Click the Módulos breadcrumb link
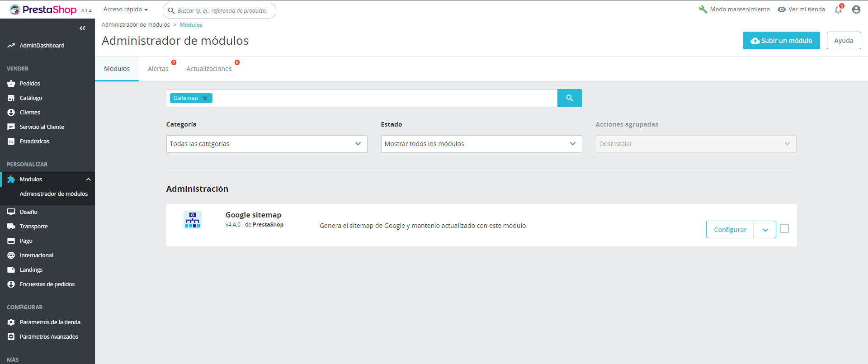 click(x=191, y=25)
